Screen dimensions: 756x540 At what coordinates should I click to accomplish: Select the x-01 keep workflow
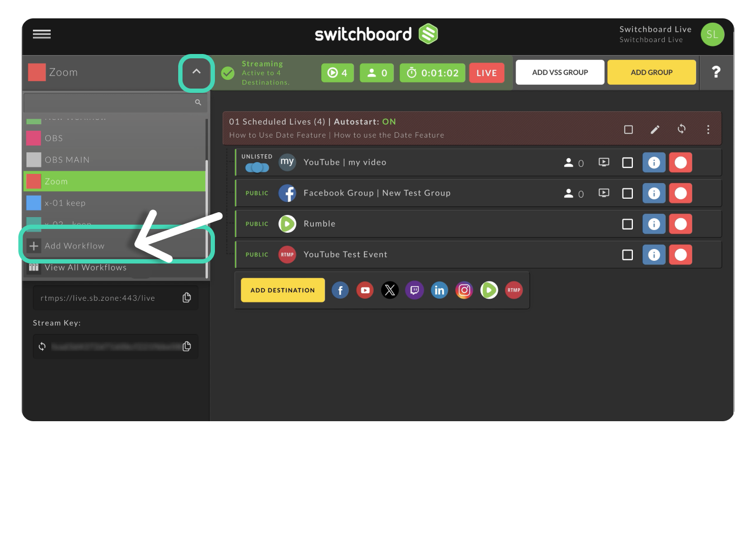tap(114, 203)
